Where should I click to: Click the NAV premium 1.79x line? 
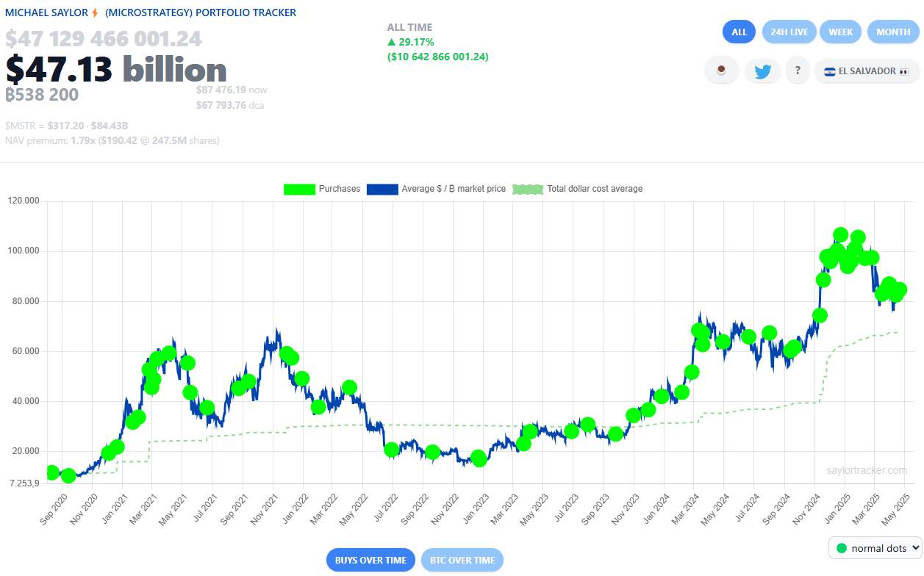coord(112,140)
